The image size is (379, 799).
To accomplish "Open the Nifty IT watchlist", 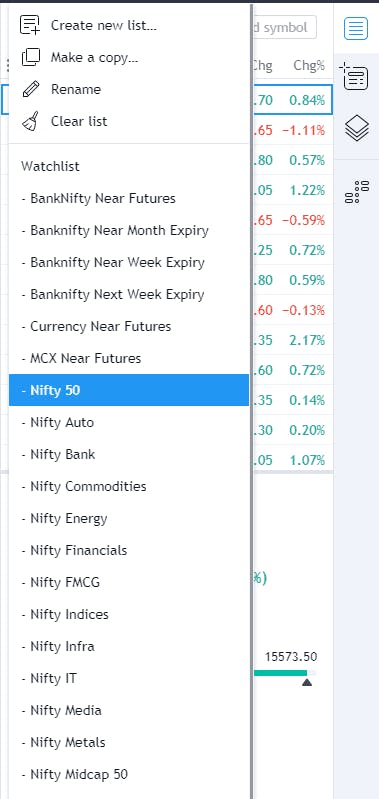I will click(x=129, y=678).
